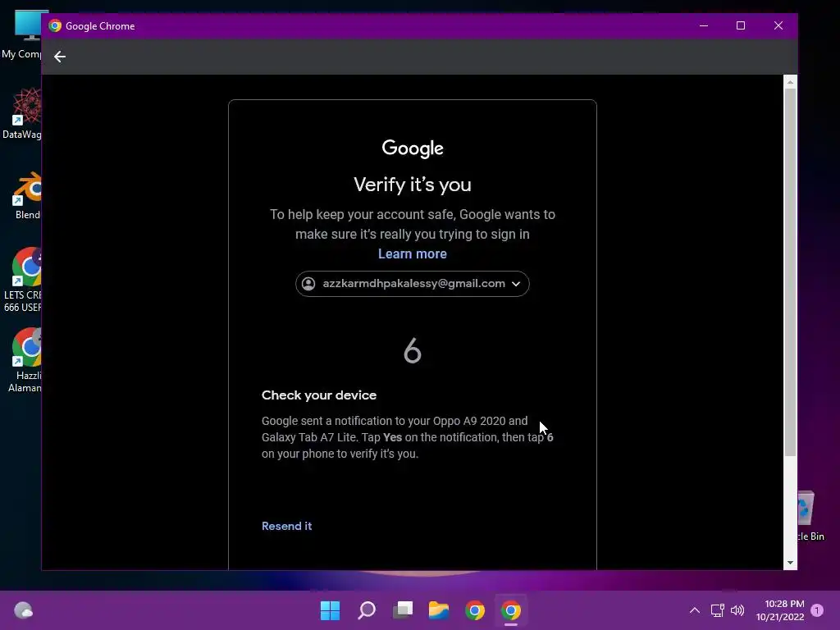Open network settings tray icon
Screen dimensions: 840x630
coord(717,610)
